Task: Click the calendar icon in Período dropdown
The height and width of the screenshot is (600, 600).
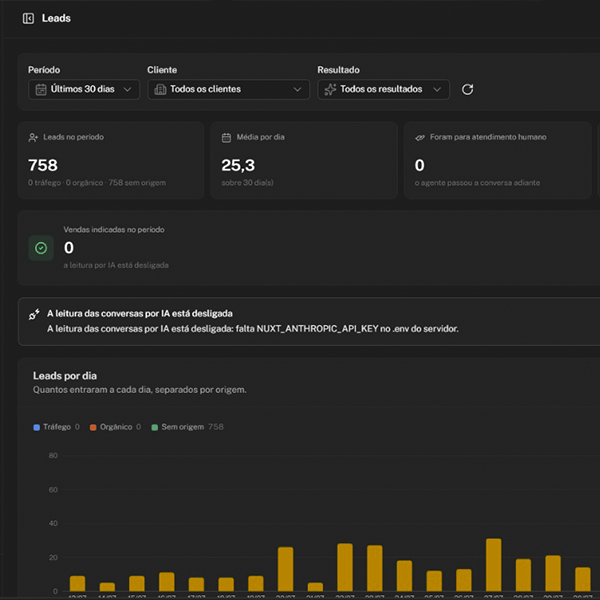Action: pos(41,90)
